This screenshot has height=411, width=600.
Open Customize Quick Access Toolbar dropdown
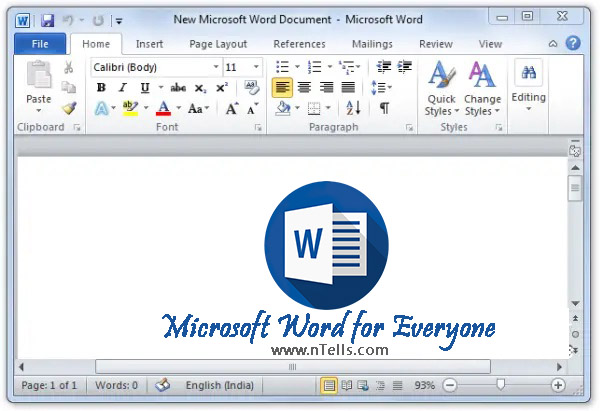tap(119, 21)
